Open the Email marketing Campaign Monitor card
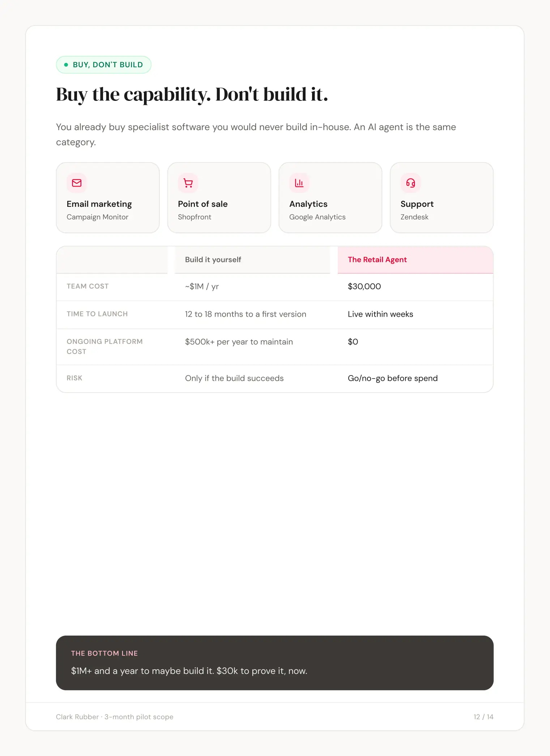The image size is (550, 756). (108, 198)
